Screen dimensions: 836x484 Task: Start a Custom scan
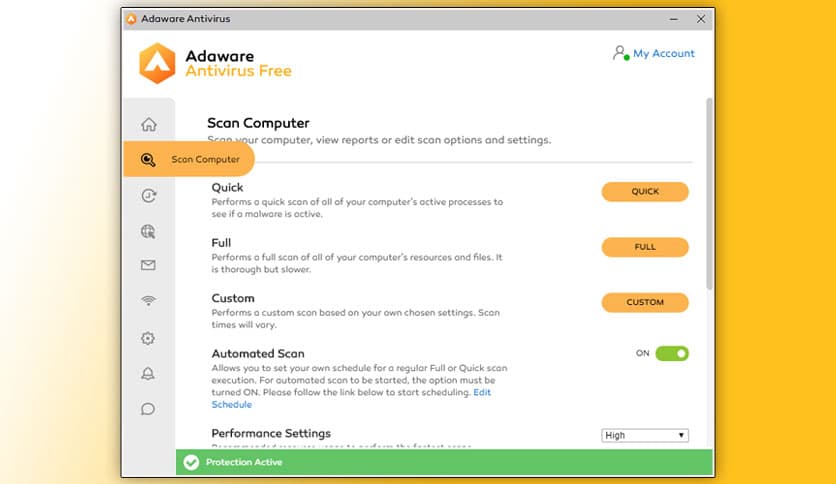(x=645, y=302)
